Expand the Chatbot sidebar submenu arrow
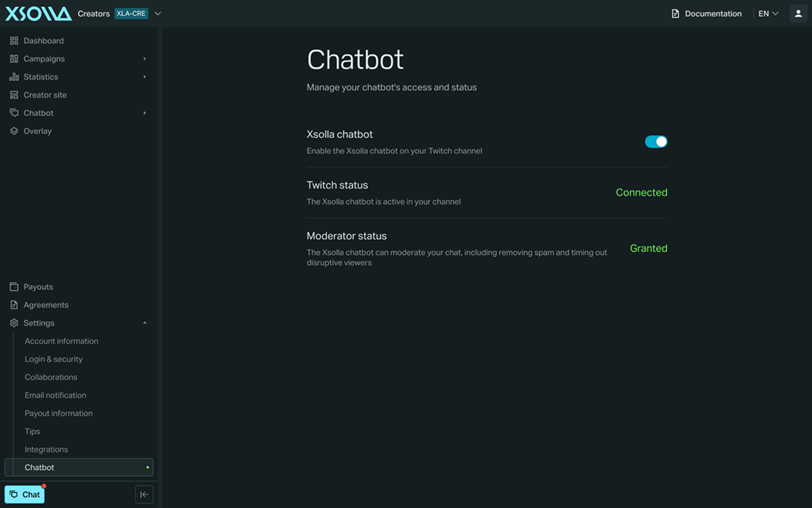This screenshot has width=812, height=508. [x=145, y=113]
